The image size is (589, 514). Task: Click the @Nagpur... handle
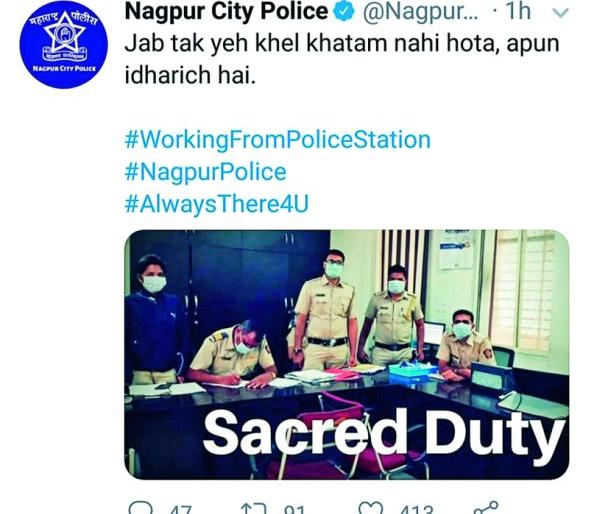[x=421, y=13]
